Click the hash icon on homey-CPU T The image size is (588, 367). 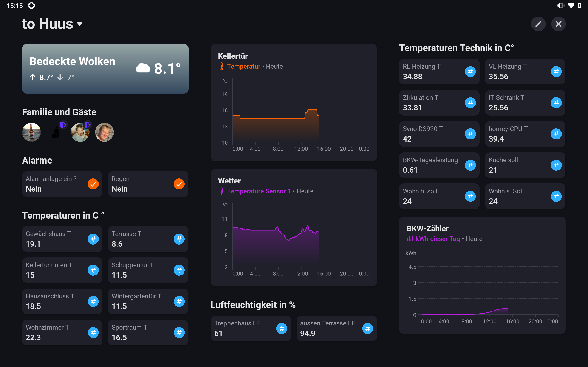pyautogui.click(x=556, y=134)
